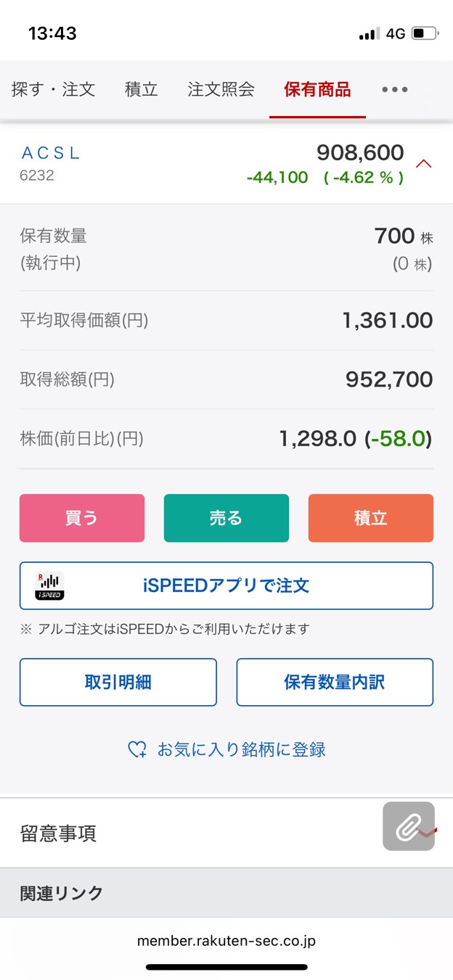This screenshot has width=453, height=980.
Task: Open 取引明細 transaction details
Action: [x=118, y=682]
